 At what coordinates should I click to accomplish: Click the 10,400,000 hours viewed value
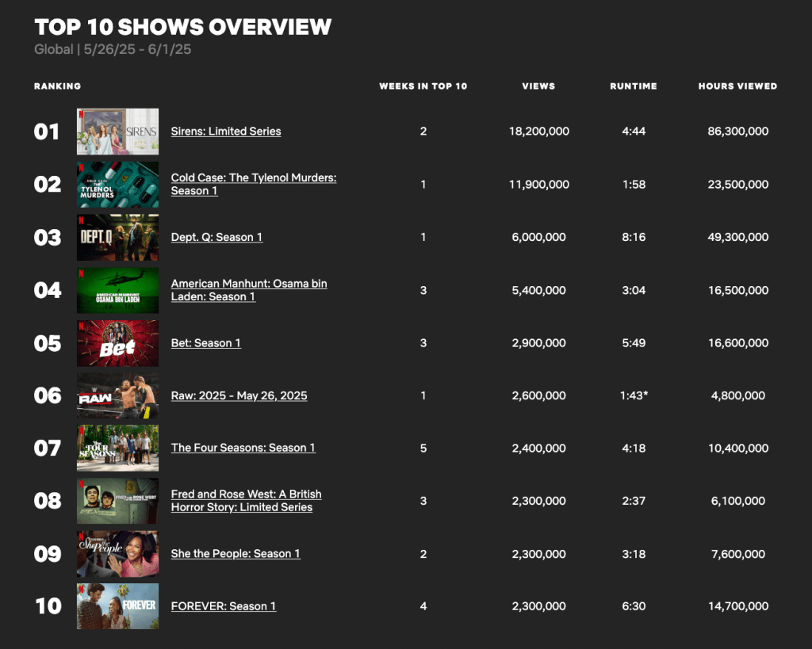pyautogui.click(x=738, y=449)
